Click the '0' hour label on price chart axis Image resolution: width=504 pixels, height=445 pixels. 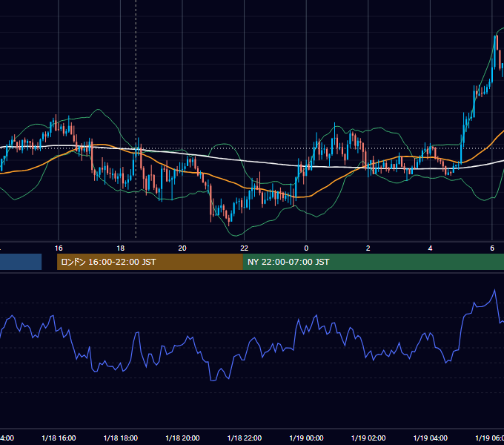(x=306, y=248)
